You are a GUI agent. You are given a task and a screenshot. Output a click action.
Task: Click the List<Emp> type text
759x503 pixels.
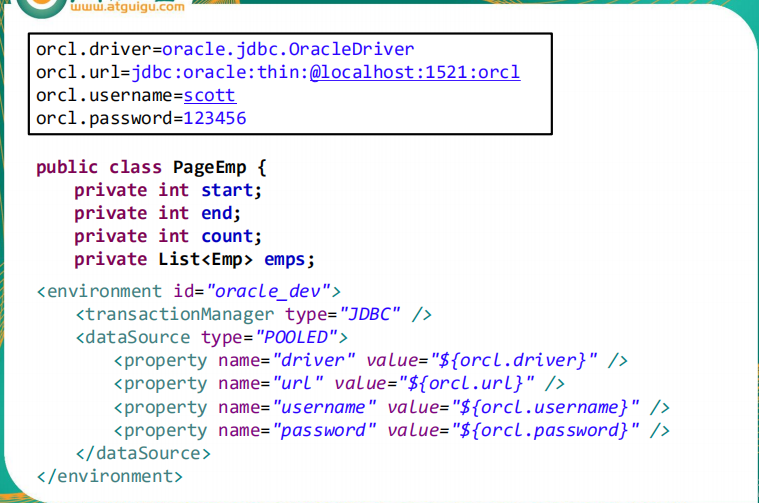click(205, 259)
